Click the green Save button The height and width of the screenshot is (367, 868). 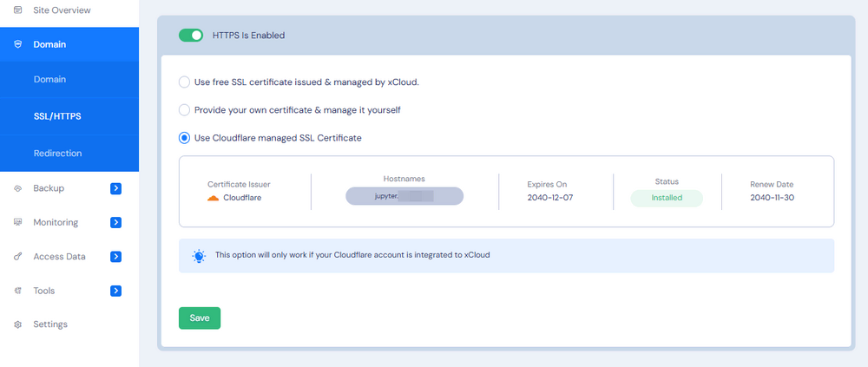click(x=200, y=318)
